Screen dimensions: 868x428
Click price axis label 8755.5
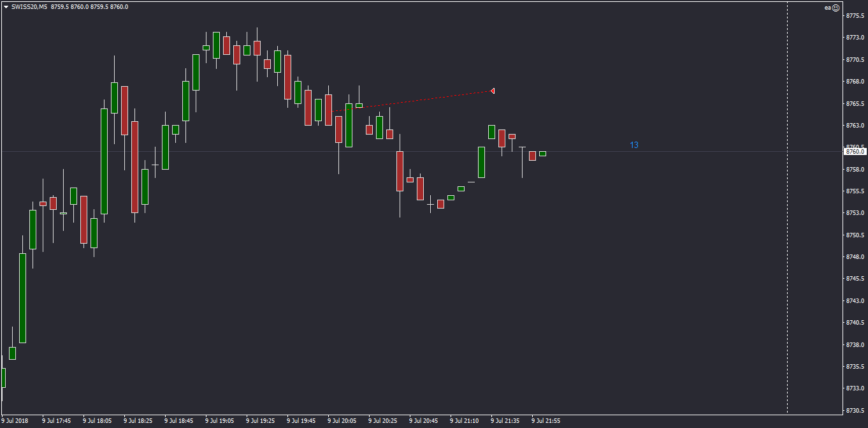[855, 191]
